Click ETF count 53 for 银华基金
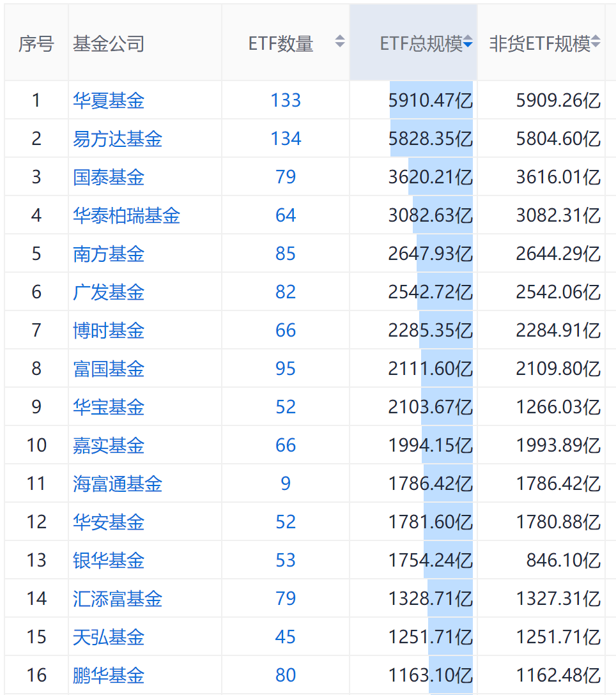 (x=286, y=560)
